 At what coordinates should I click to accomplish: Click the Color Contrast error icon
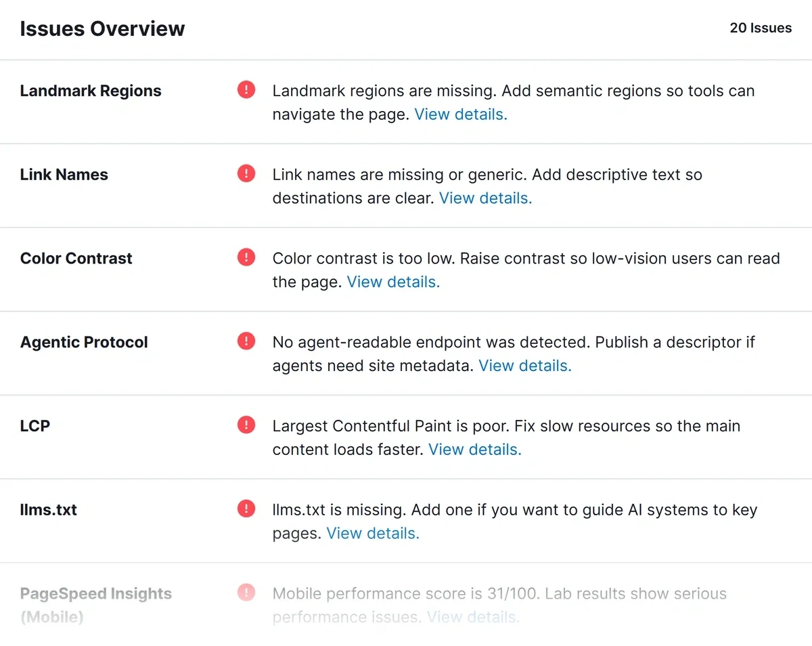click(x=246, y=257)
